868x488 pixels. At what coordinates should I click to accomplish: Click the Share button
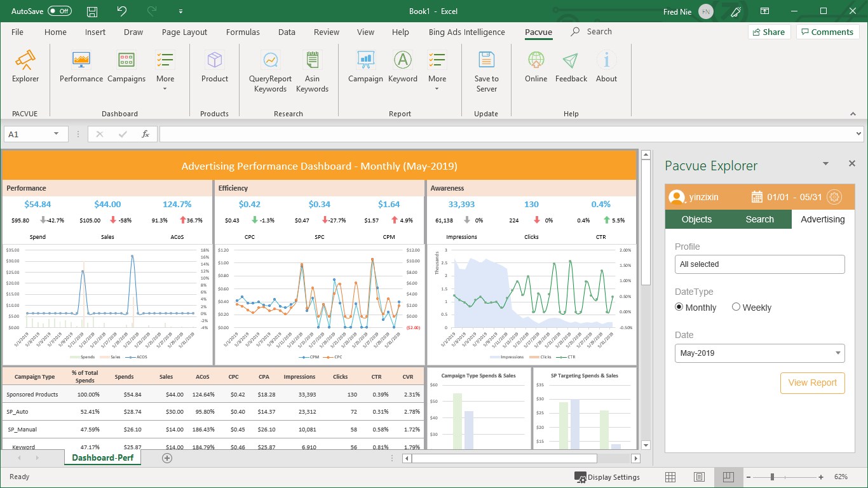[768, 32]
